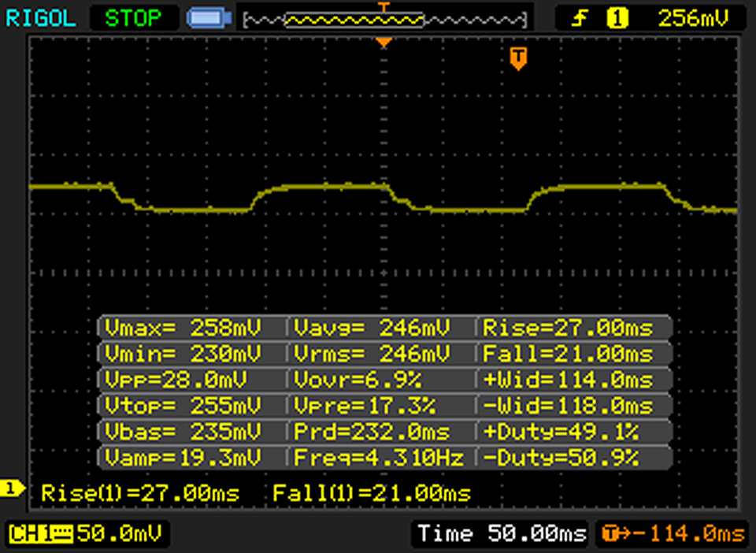
Task: Click the +Duty=49.1% measurement
Action: point(561,431)
